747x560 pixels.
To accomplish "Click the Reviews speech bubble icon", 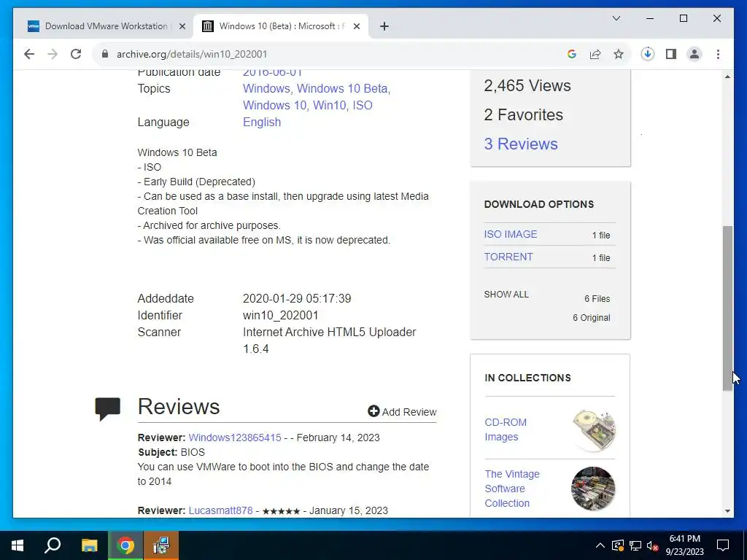I will [x=108, y=408].
